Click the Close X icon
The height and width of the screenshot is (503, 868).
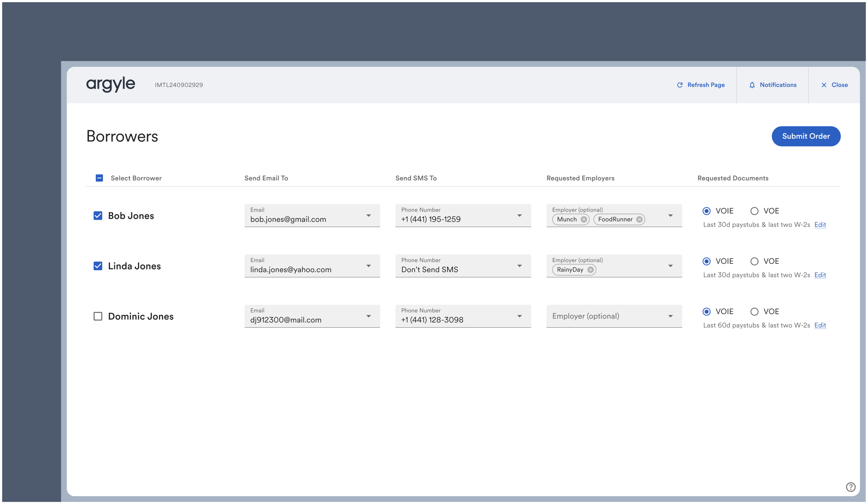pyautogui.click(x=824, y=85)
